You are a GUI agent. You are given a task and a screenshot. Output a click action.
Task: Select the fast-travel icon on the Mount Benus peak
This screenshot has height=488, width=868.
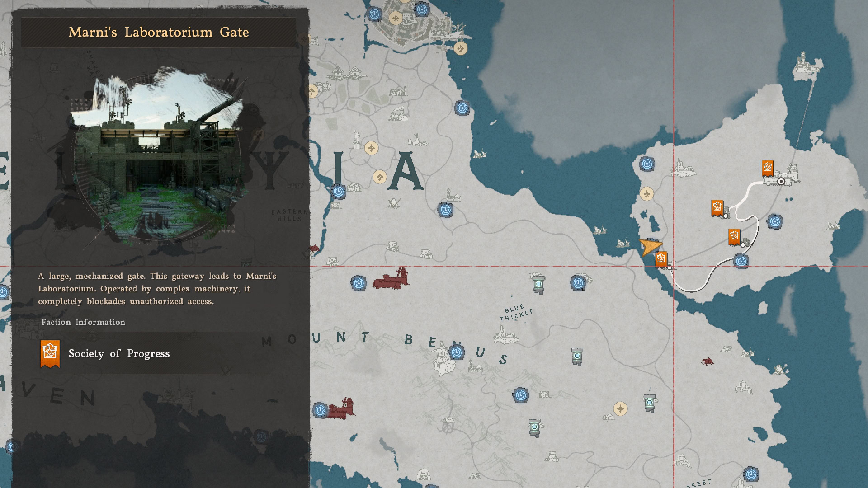(x=456, y=352)
